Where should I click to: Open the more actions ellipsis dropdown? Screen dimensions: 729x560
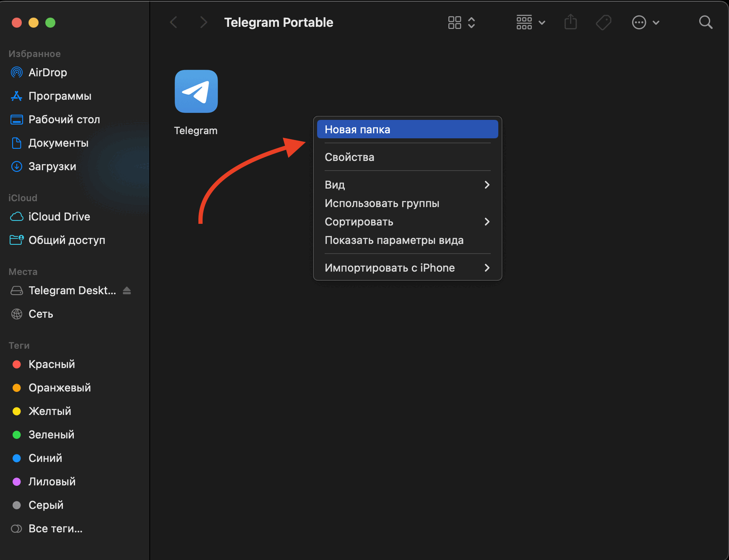645,22
